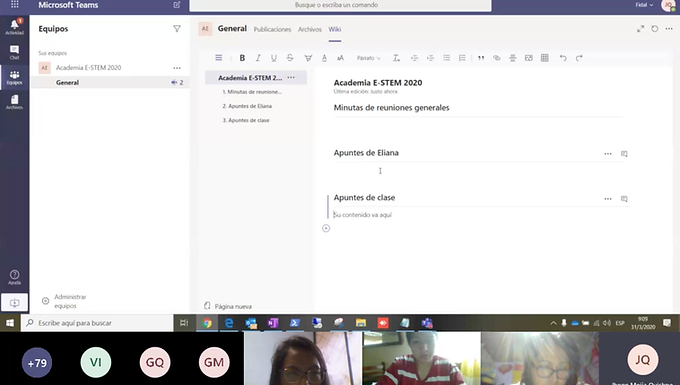Clear all formatting in wiki toolbar

point(396,58)
